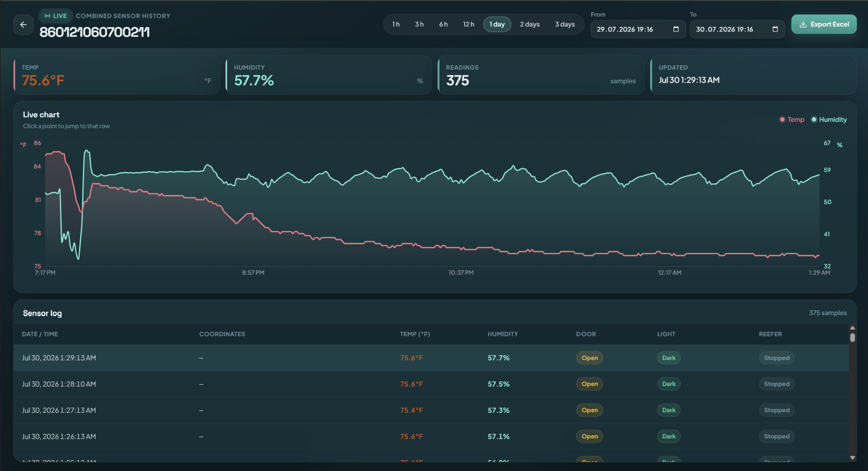Screen dimensions: 868x471
Task: Click the HUMIDITY 57.7% summary card
Action: tap(329, 75)
